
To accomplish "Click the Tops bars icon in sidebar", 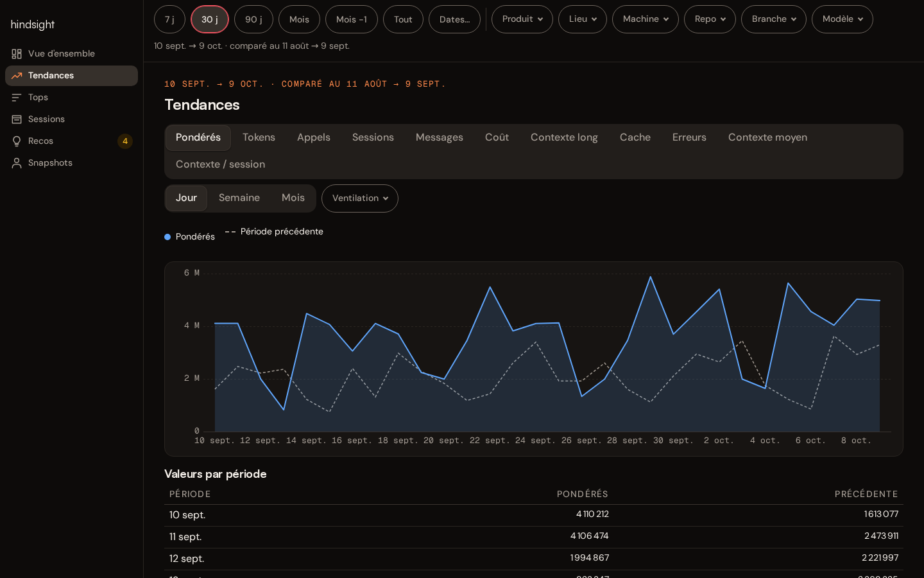I will coord(17,98).
